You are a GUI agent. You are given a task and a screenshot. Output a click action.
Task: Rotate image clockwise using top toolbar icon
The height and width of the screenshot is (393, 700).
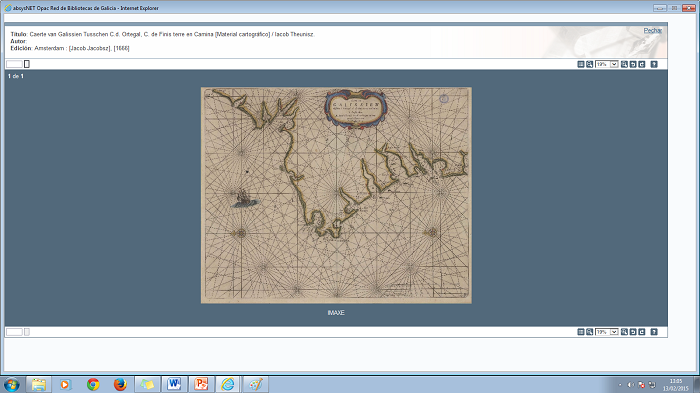[x=642, y=64]
